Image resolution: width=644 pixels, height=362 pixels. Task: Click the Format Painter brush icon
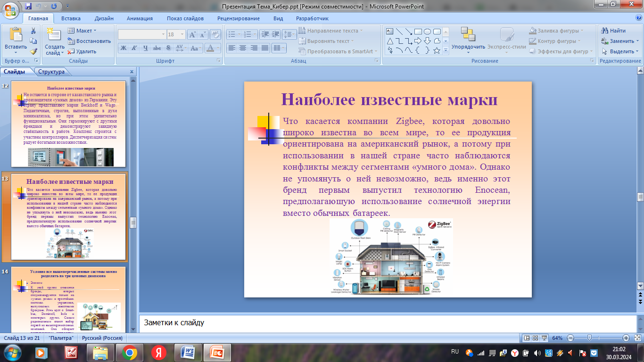(x=33, y=51)
